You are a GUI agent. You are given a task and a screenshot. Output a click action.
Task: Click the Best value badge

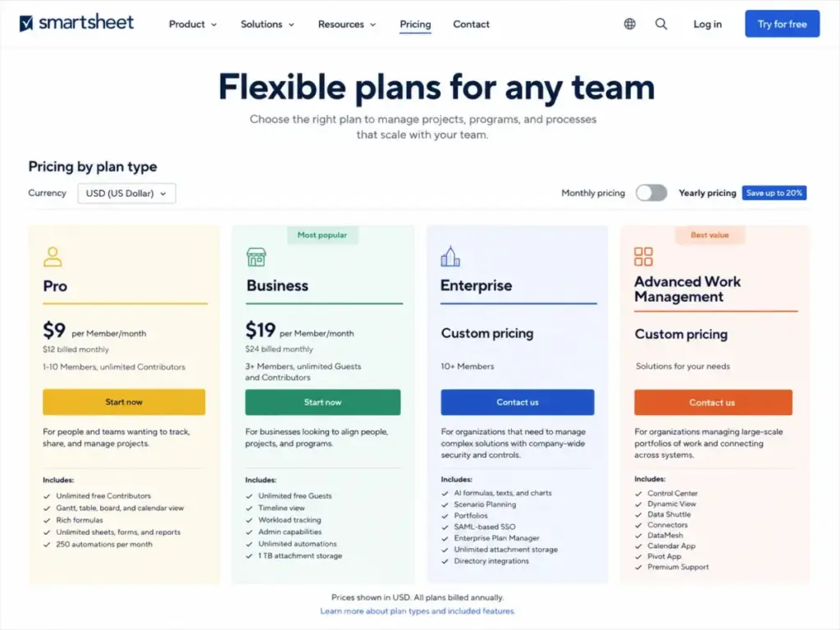point(710,235)
